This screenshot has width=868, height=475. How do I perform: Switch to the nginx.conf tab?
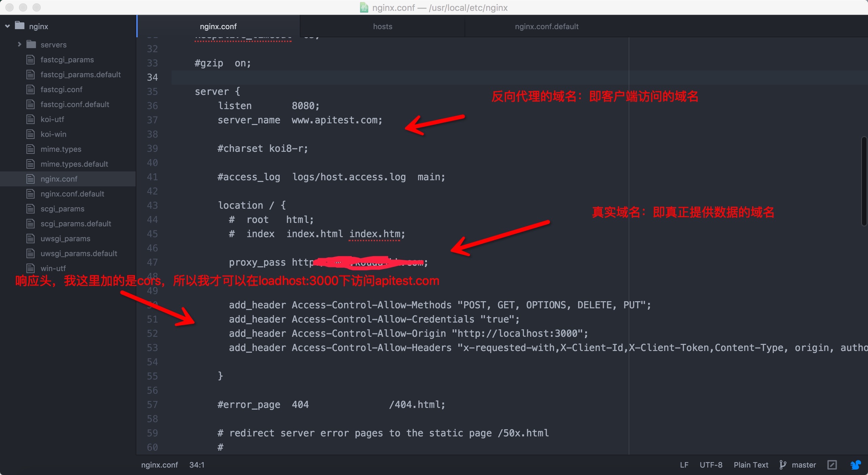[218, 26]
